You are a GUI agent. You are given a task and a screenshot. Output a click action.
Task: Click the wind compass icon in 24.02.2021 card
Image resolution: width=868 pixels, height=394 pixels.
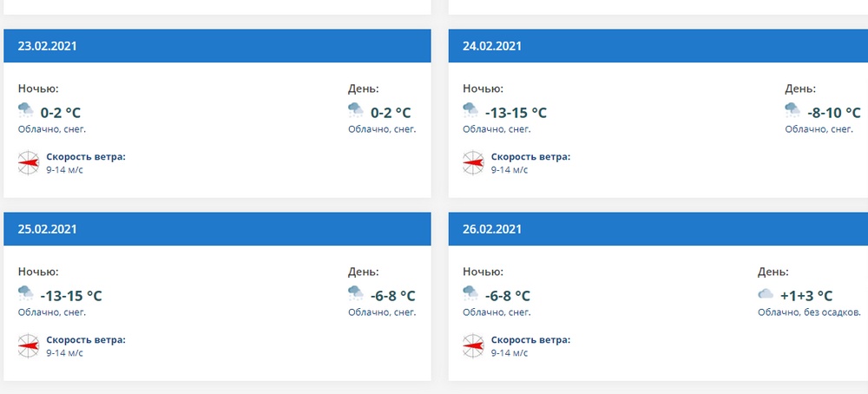pyautogui.click(x=473, y=162)
